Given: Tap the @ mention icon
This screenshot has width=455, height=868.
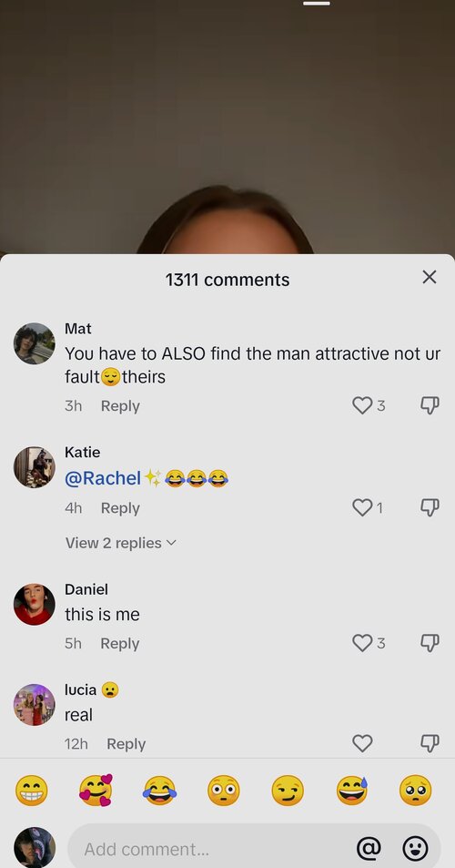Looking at the screenshot, I should coord(369,848).
